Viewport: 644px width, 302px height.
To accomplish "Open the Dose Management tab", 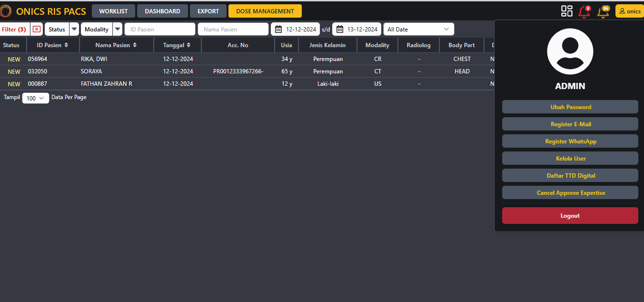I will [265, 11].
